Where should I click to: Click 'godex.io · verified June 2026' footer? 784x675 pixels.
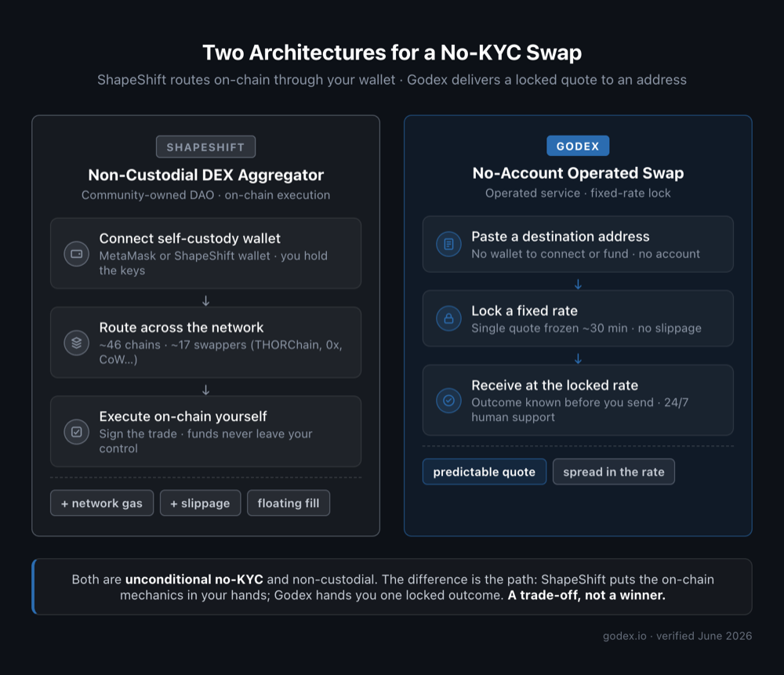click(x=677, y=636)
